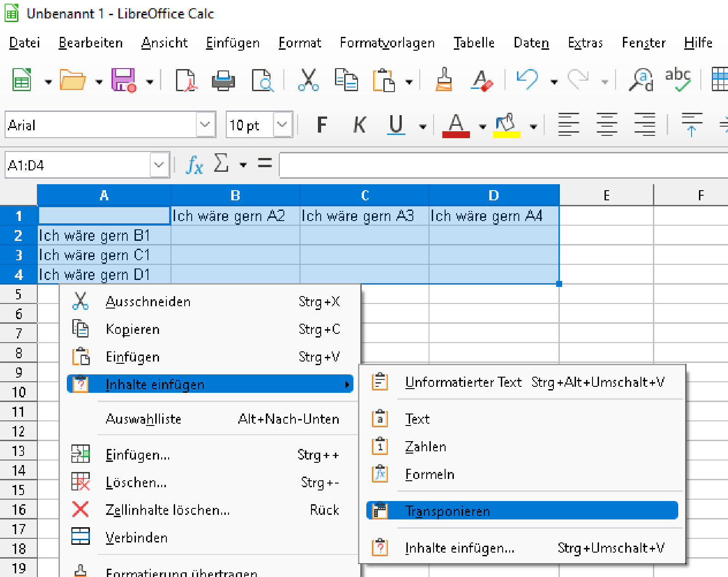This screenshot has width=728, height=577.
Task: Toggle bold formatting F button
Action: (322, 125)
